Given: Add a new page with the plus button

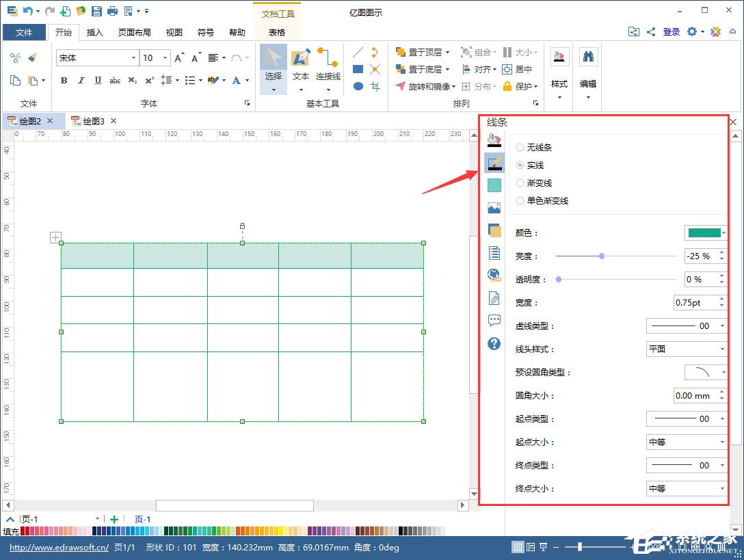Looking at the screenshot, I should [114, 519].
